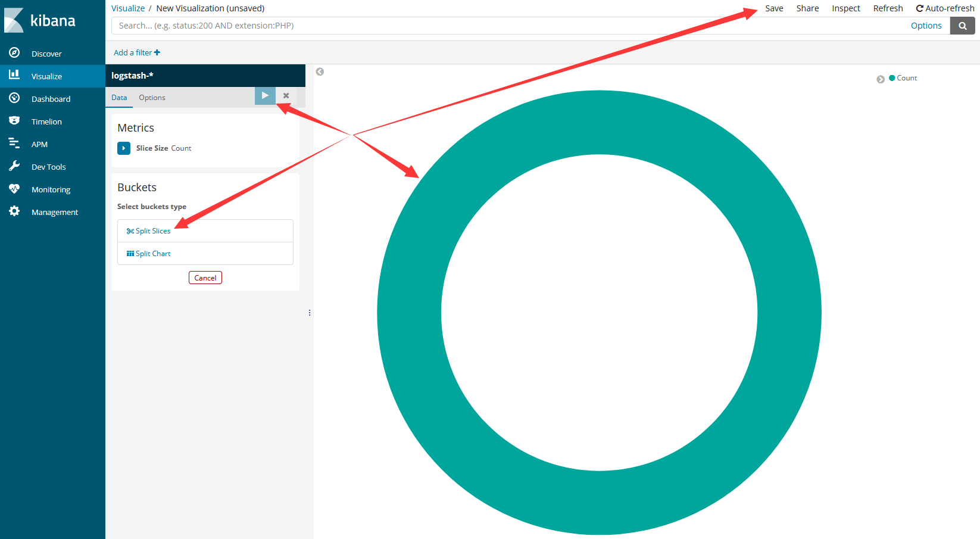980x539 pixels.
Task: Click the Count legend label
Action: click(x=907, y=78)
